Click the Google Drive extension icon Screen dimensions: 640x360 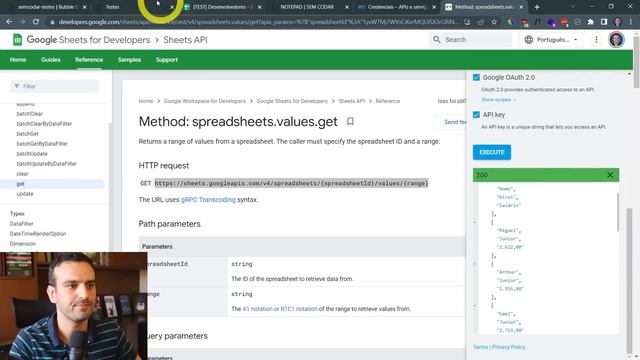click(x=510, y=22)
